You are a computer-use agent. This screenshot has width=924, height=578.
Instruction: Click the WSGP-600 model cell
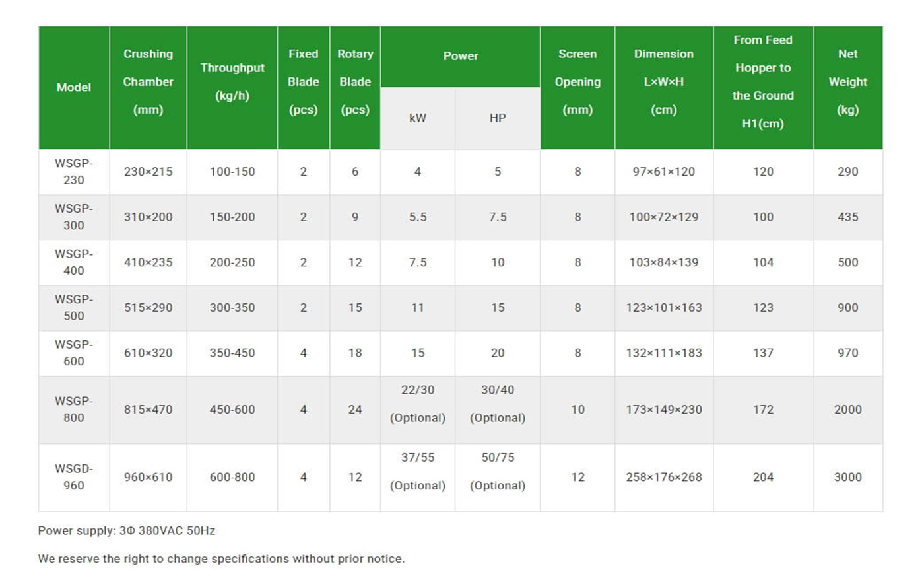coord(74,353)
